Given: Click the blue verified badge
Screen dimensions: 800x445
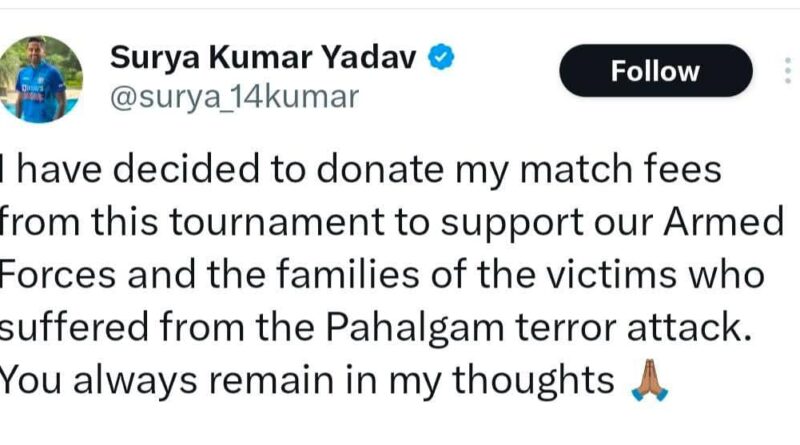Looking at the screenshot, I should pos(444,58).
